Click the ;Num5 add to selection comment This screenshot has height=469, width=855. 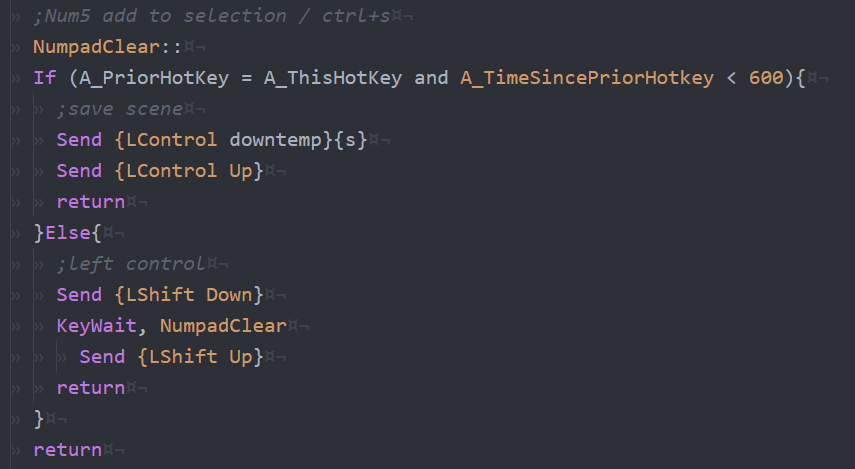click(212, 16)
